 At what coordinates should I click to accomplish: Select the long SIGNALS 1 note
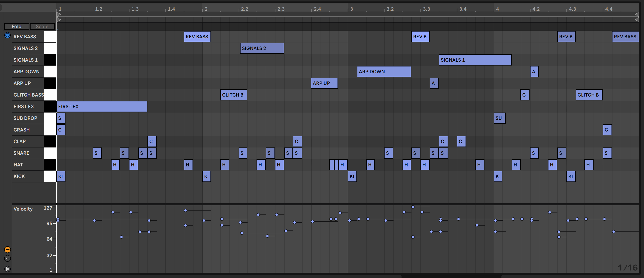click(475, 60)
